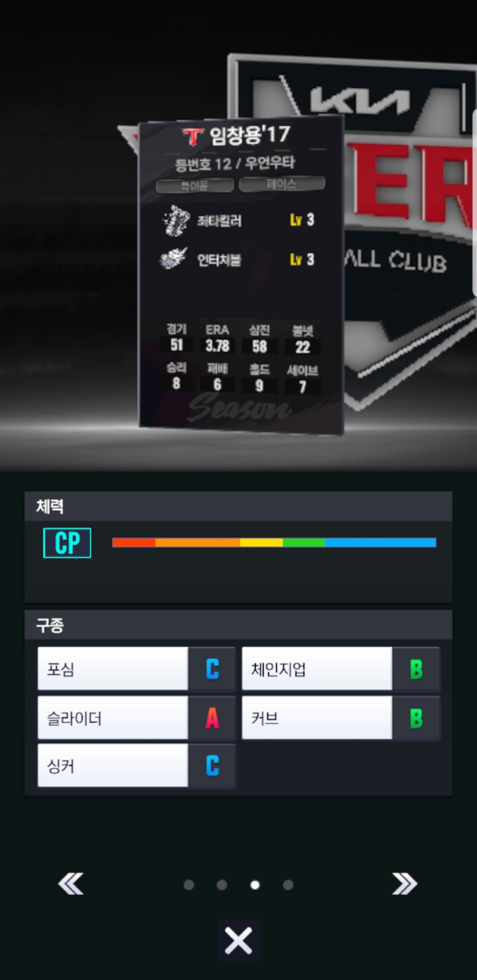The height and width of the screenshot is (980, 477).
Task: Tap the slider pitch A grade icon
Action: 212,718
